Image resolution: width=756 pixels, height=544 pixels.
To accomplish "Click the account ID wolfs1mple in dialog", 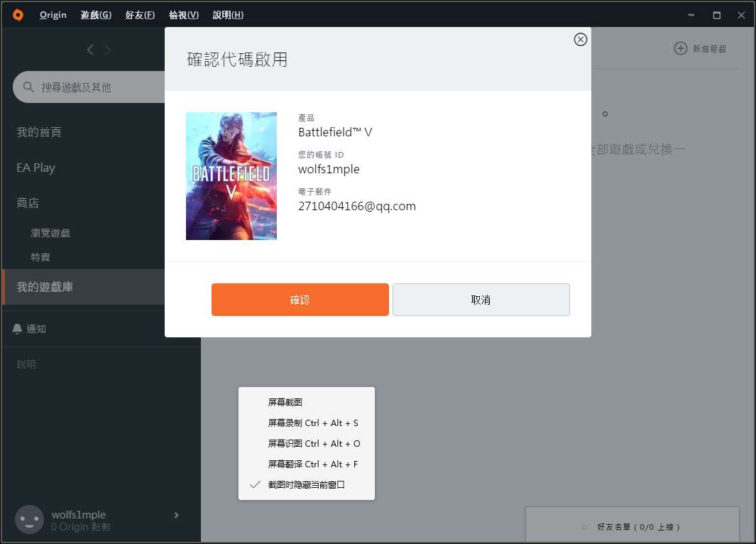I will coord(329,169).
